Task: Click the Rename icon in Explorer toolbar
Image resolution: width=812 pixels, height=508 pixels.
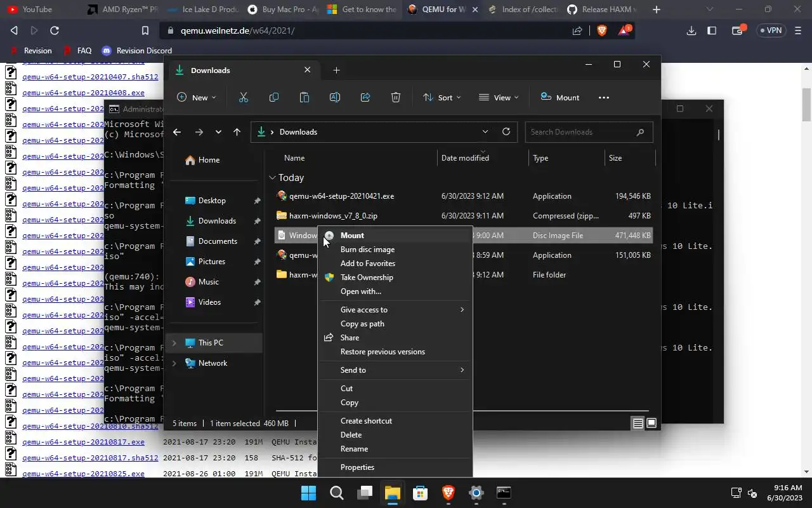Action: (x=335, y=97)
